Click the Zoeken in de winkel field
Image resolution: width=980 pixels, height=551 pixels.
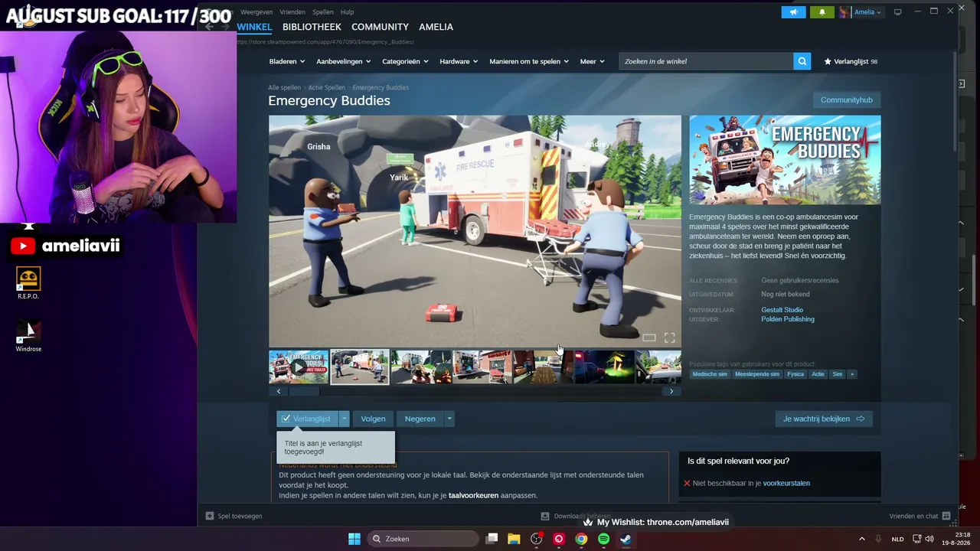click(706, 61)
